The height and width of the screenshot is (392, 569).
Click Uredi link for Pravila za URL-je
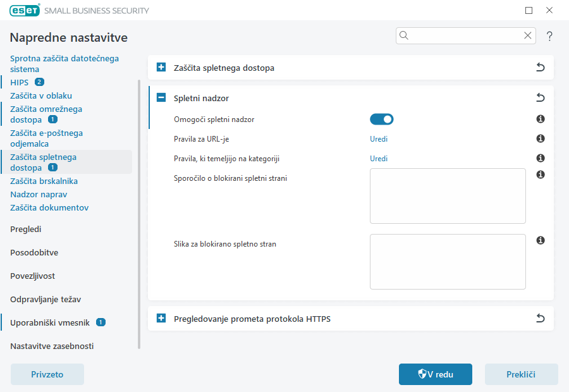[379, 139]
